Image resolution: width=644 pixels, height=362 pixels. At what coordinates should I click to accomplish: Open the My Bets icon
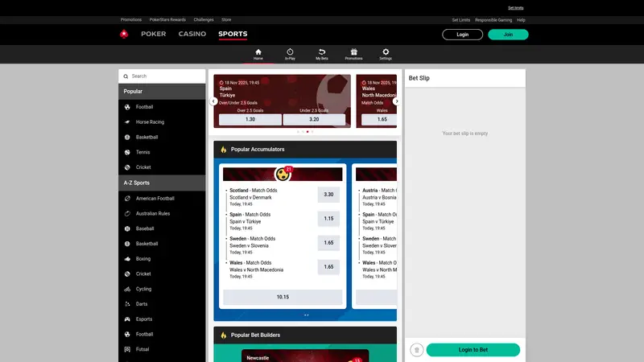point(321,52)
